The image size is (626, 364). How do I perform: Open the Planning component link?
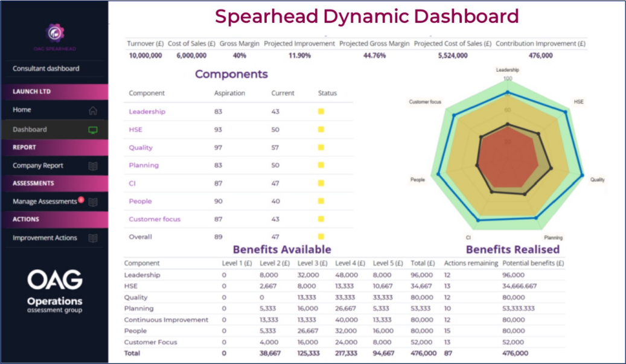coord(144,165)
